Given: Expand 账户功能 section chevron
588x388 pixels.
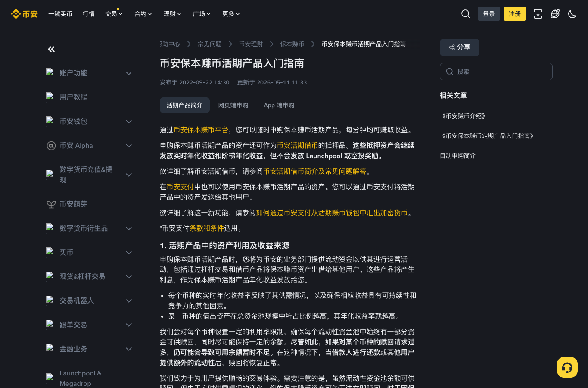Looking at the screenshot, I should pos(129,73).
